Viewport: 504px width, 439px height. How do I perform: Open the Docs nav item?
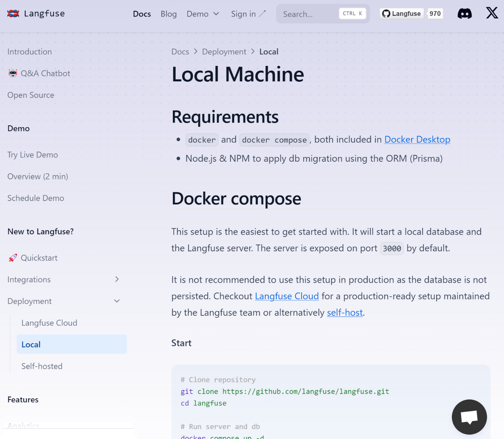(x=142, y=14)
